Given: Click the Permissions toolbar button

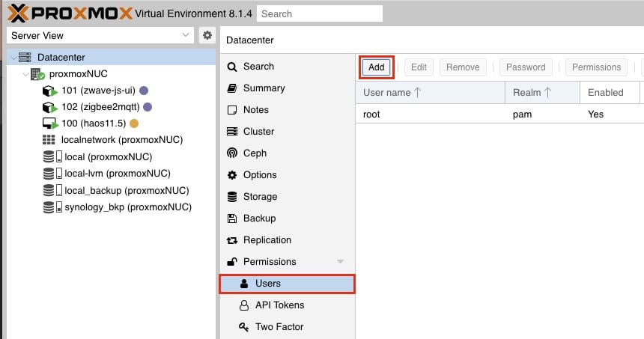Looking at the screenshot, I should coord(596,67).
